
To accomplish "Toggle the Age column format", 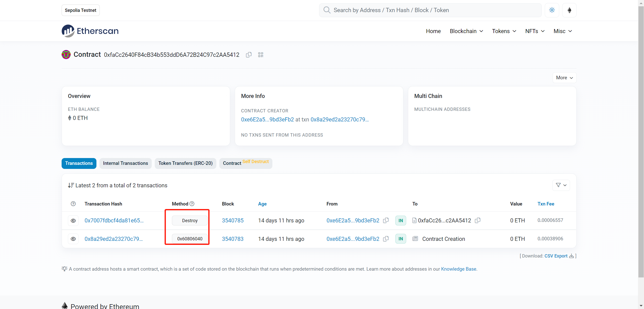I will pos(262,204).
